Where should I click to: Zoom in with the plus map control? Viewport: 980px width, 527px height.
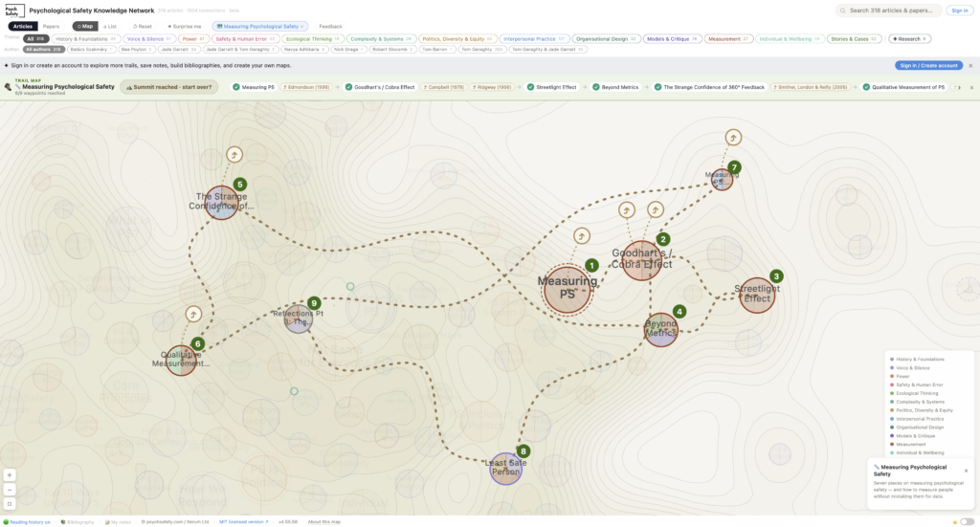10,475
